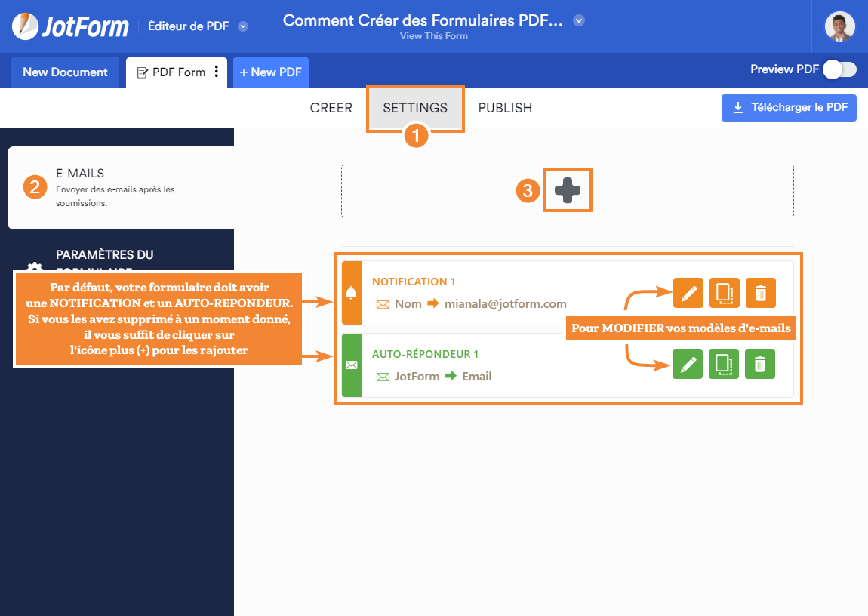Switch to the New Document tab
The width and height of the screenshot is (868, 616).
click(66, 72)
